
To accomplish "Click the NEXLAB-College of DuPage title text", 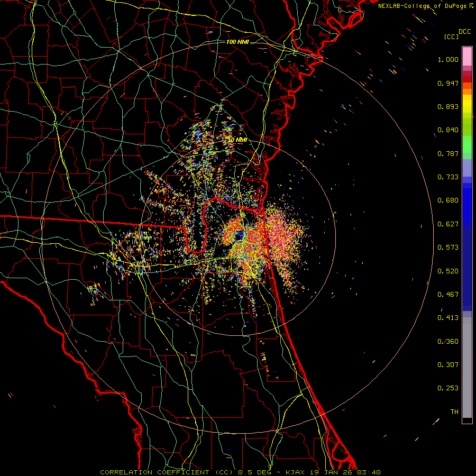I will click(423, 6).
